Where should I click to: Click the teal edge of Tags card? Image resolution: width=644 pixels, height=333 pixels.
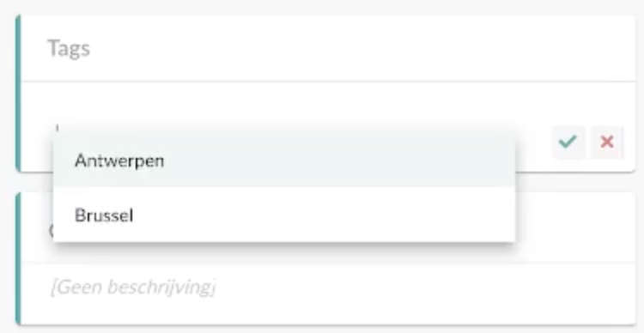click(x=18, y=94)
